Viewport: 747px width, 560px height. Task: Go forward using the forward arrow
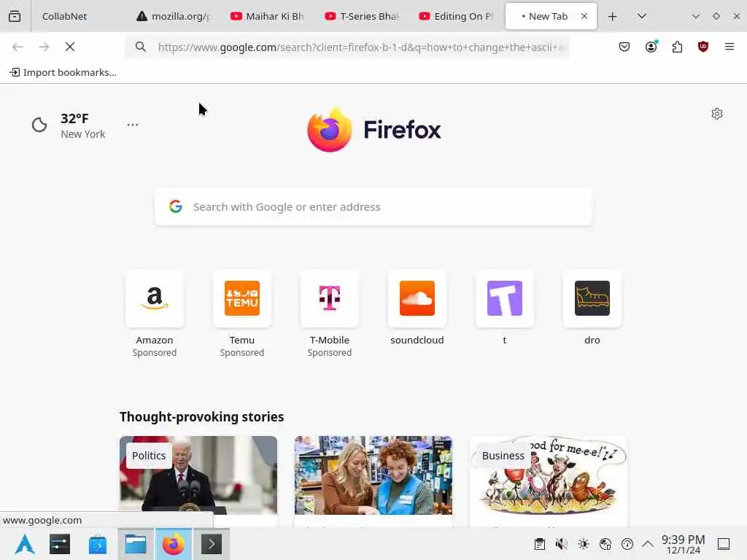pyautogui.click(x=44, y=47)
